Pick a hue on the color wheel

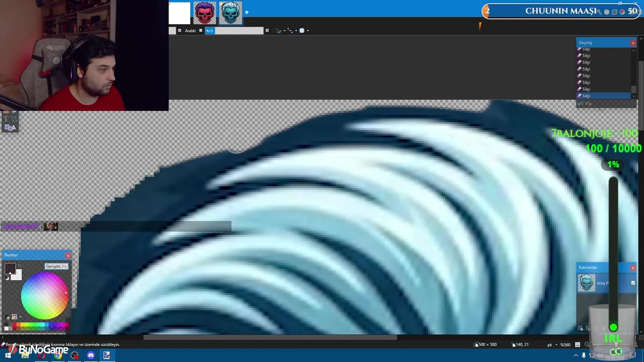pos(44,296)
